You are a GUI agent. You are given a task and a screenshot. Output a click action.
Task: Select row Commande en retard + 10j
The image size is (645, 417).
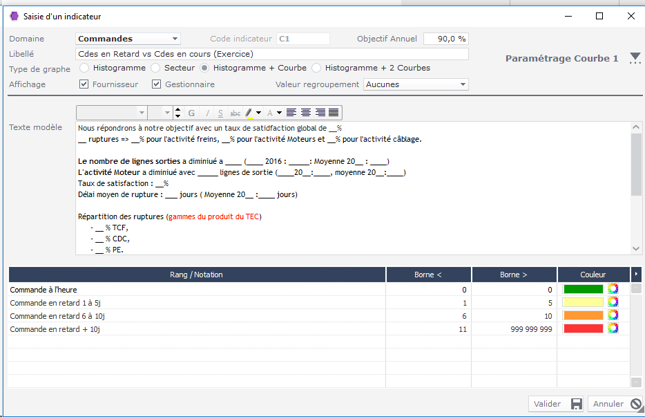[x=319, y=329]
